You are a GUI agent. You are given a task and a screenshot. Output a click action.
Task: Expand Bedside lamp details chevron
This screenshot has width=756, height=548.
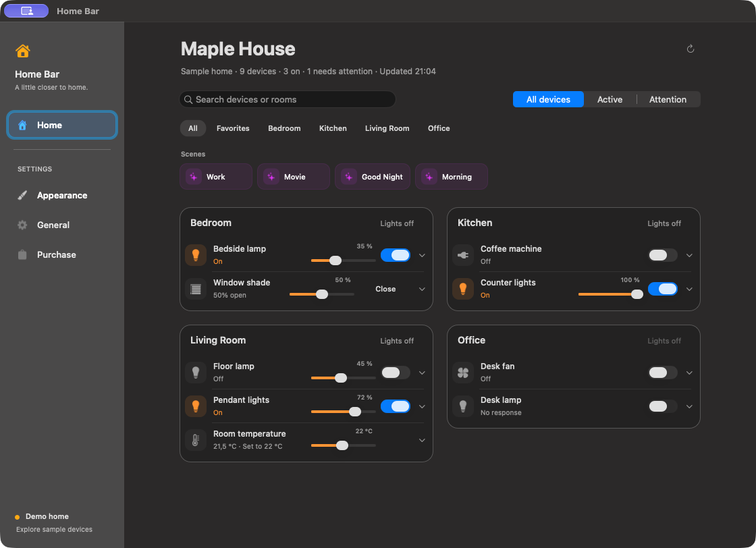(x=422, y=256)
